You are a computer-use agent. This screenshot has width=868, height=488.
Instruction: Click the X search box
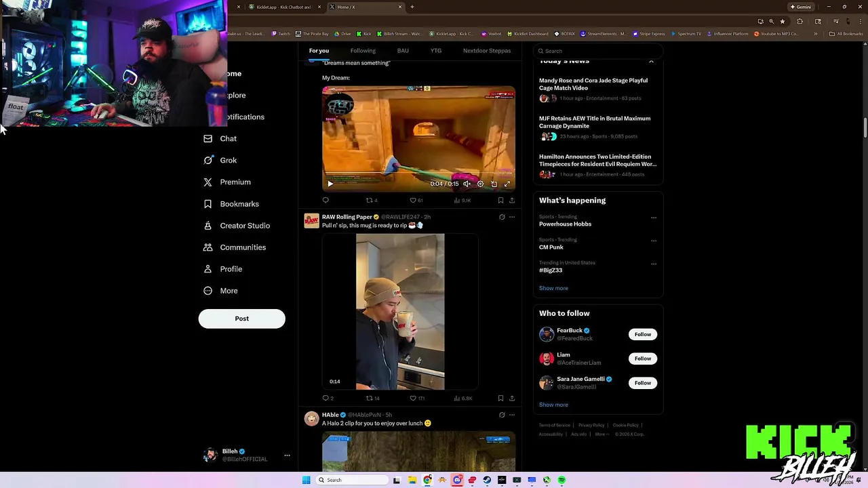coord(597,51)
